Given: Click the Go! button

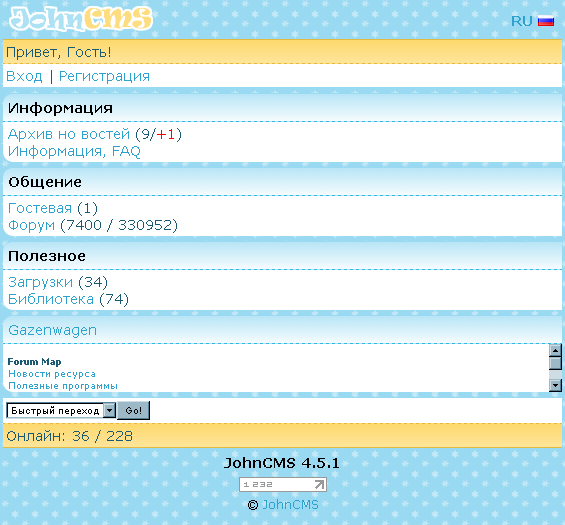Looking at the screenshot, I should 133,410.
